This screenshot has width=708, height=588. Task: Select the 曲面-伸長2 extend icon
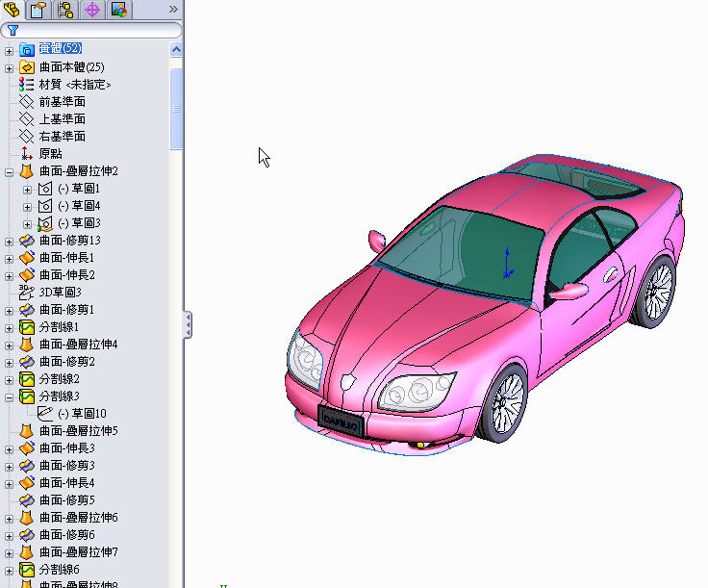(x=26, y=274)
